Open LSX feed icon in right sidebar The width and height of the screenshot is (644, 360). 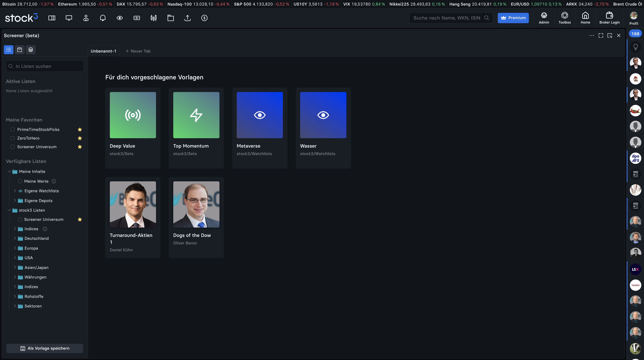point(636,269)
